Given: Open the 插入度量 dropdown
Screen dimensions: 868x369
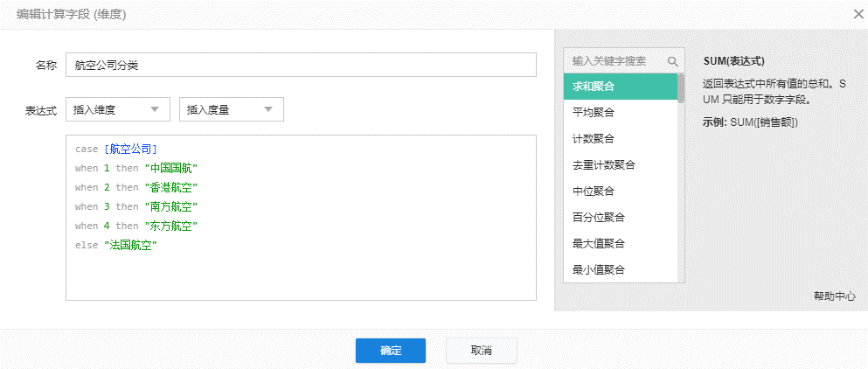Looking at the screenshot, I should [x=231, y=109].
